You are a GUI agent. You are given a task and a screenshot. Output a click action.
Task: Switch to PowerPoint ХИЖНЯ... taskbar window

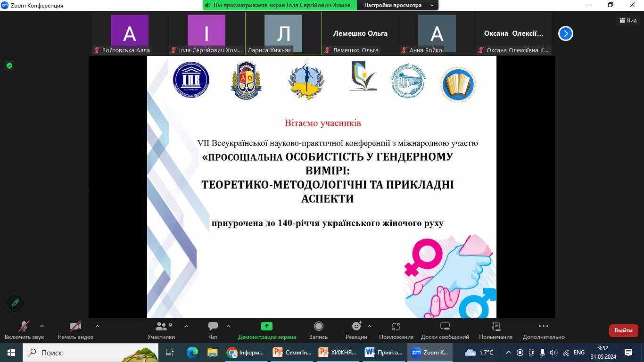(338, 353)
